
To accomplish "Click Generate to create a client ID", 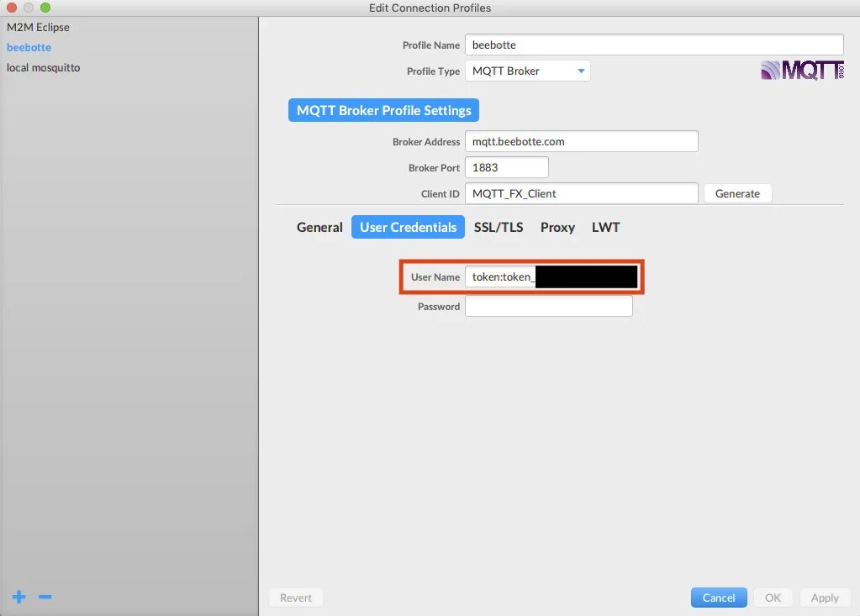I will [737, 193].
